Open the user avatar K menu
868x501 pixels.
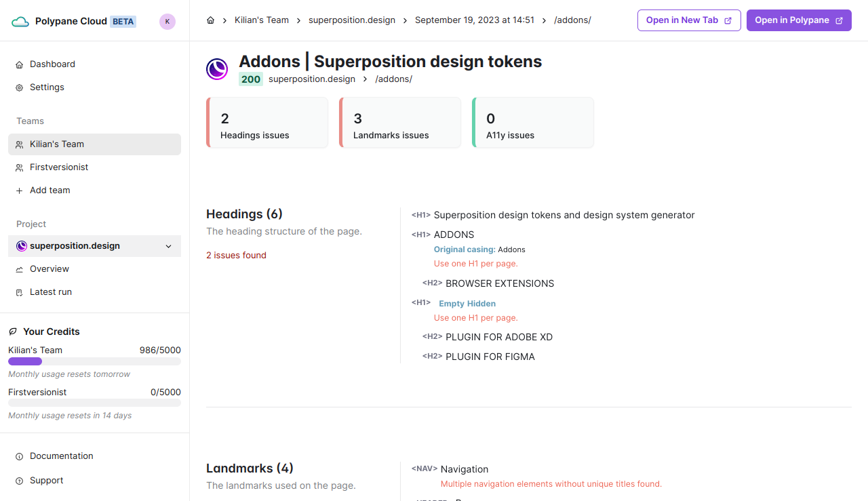(167, 22)
